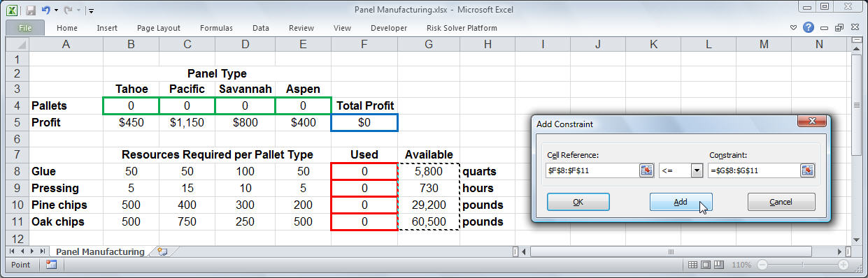Open the Risk Solver Platform tab
Image resolution: width=868 pixels, height=278 pixels.
click(x=462, y=28)
